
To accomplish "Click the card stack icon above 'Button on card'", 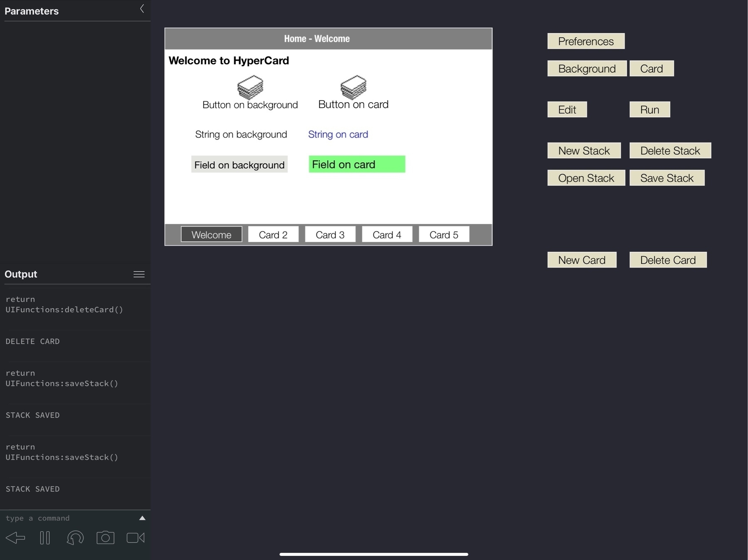I will click(x=353, y=87).
